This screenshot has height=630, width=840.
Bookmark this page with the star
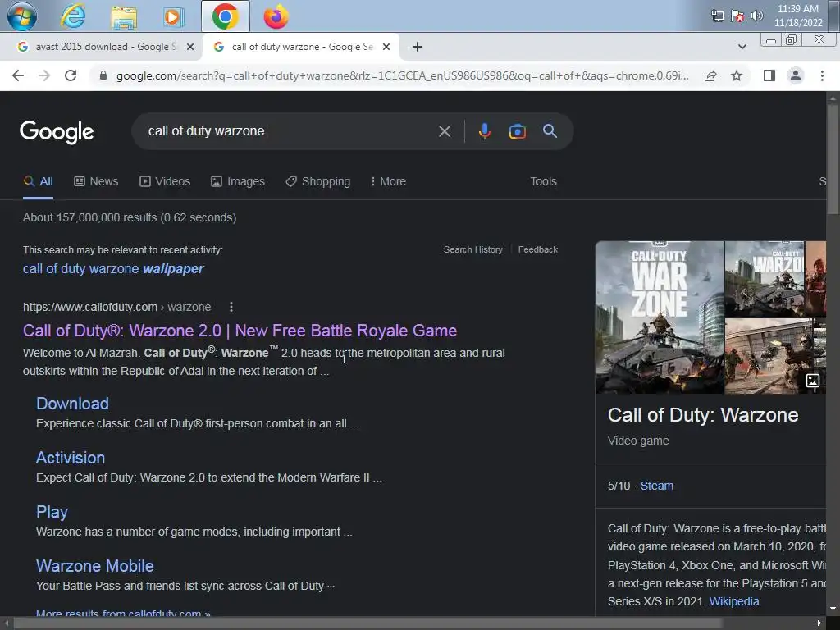tap(737, 75)
